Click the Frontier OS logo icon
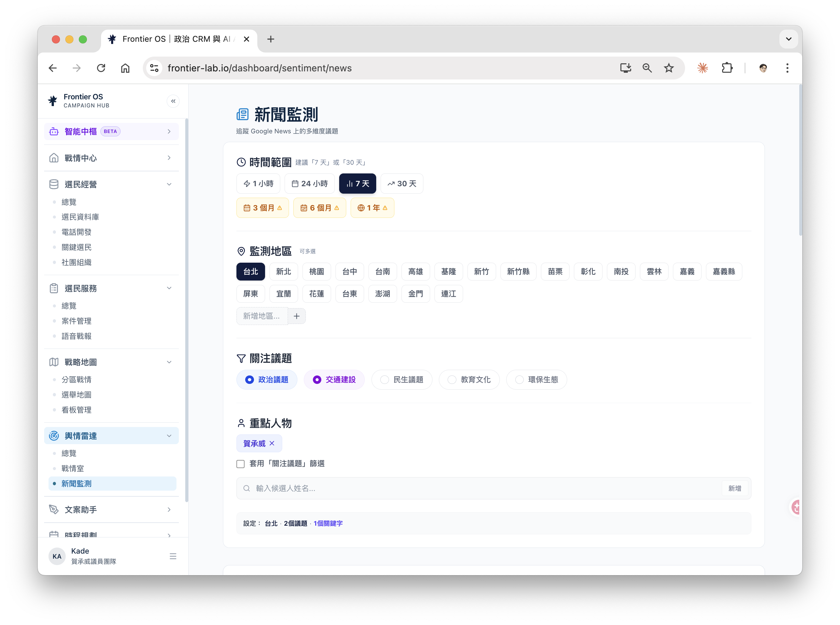Image resolution: width=840 pixels, height=625 pixels. (x=53, y=101)
